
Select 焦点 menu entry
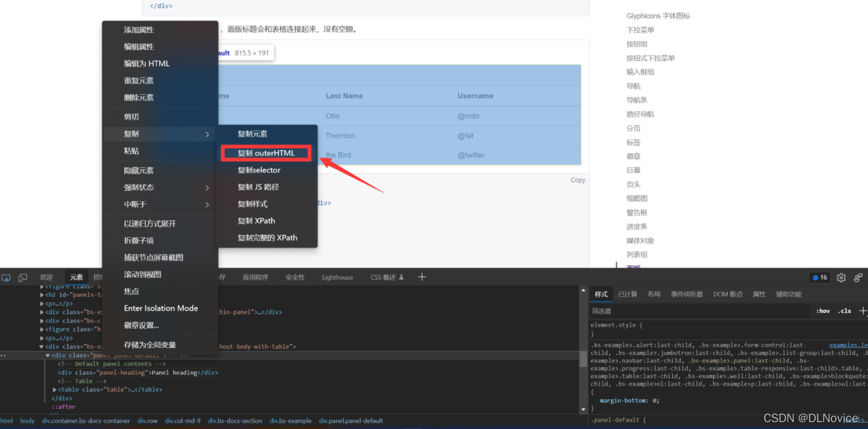pos(131,291)
